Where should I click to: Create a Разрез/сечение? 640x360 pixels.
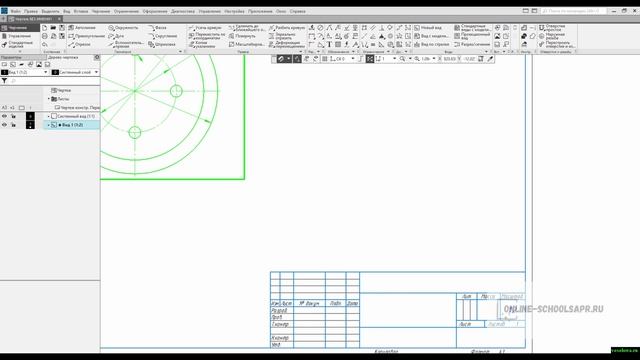tap(472, 44)
